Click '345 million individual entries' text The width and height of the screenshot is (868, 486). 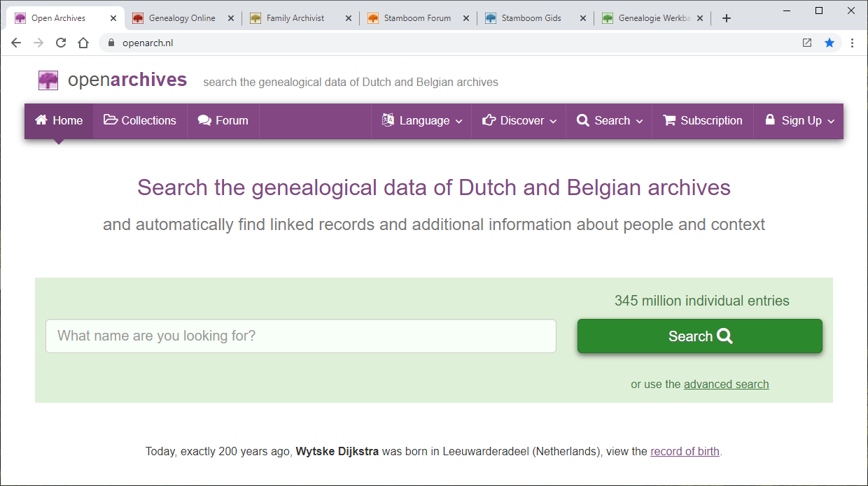(701, 301)
